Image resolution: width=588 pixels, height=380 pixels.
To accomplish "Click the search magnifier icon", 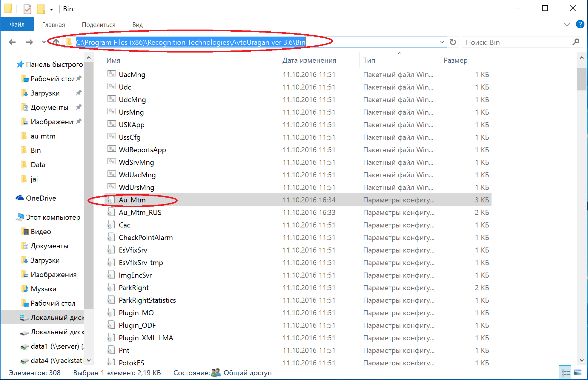I will (x=576, y=42).
